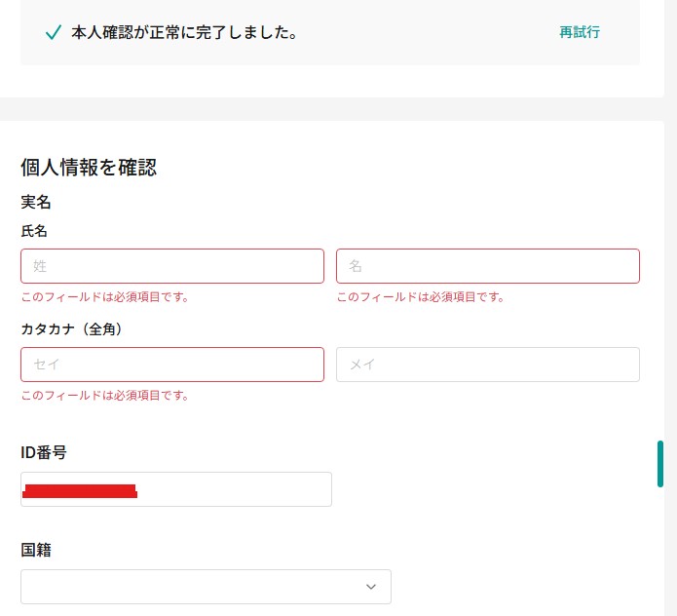Click the required-field error under セイ
This screenshot has width=677, height=616.
(x=105, y=396)
